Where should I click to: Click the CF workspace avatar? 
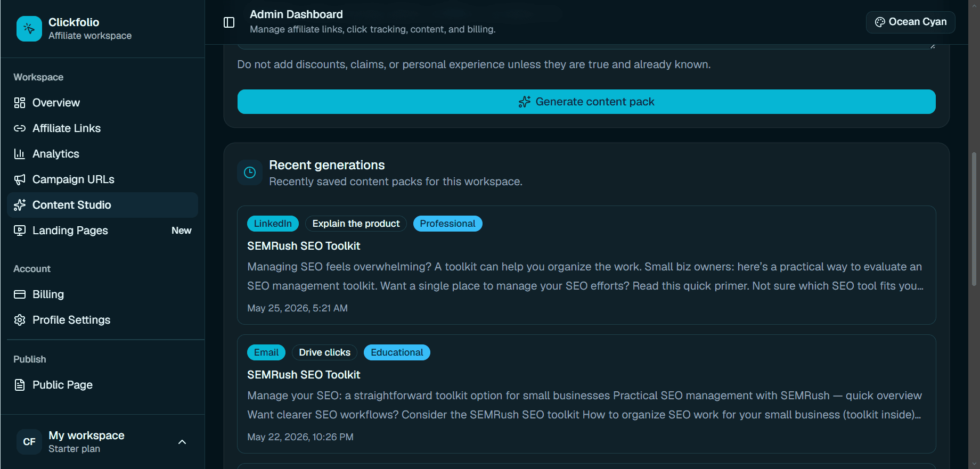[29, 442]
